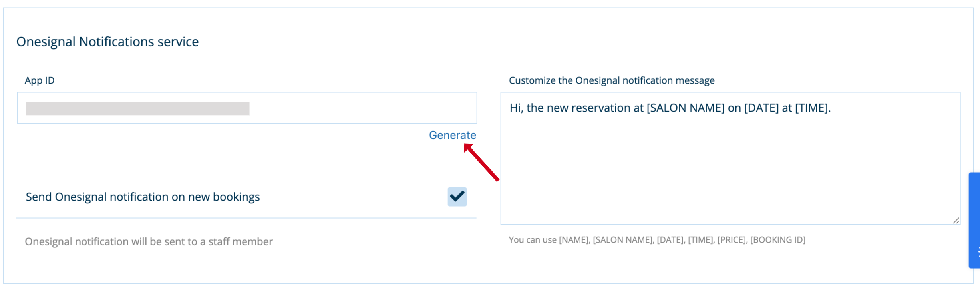Click the 'Customize the Onesignal notification message' label
This screenshot has width=980, height=289.
(611, 80)
